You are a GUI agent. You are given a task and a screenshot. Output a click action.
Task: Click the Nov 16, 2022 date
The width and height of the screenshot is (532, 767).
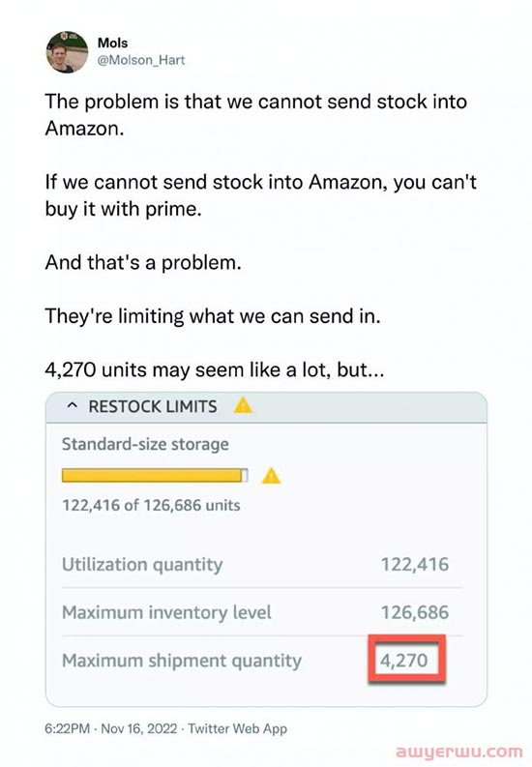click(139, 729)
